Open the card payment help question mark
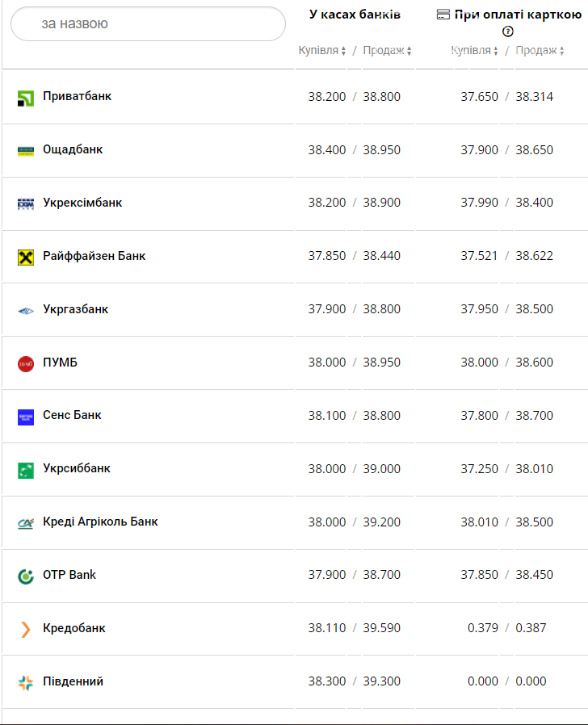The width and height of the screenshot is (588, 725). tap(508, 31)
